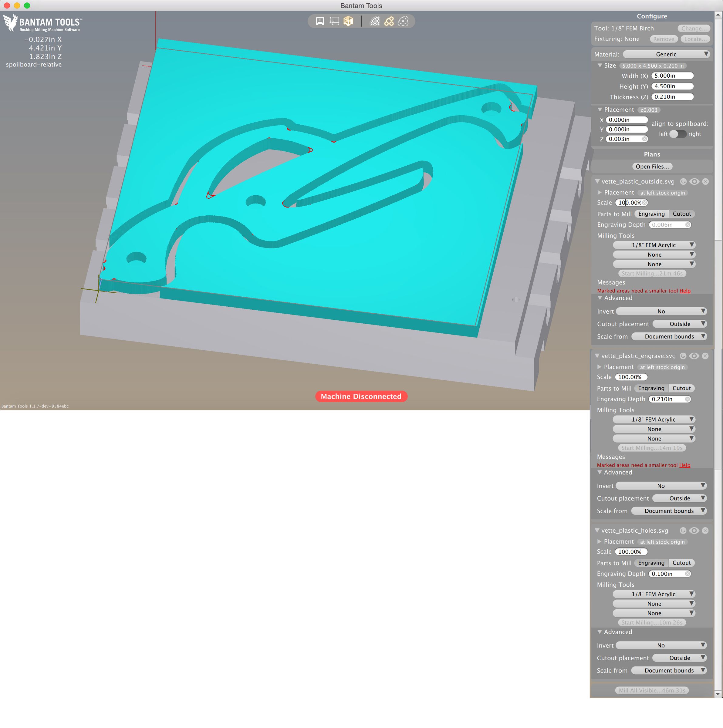Reload the vette_plastic_outside.svg file
This screenshot has width=723, height=728.
pos(683,182)
